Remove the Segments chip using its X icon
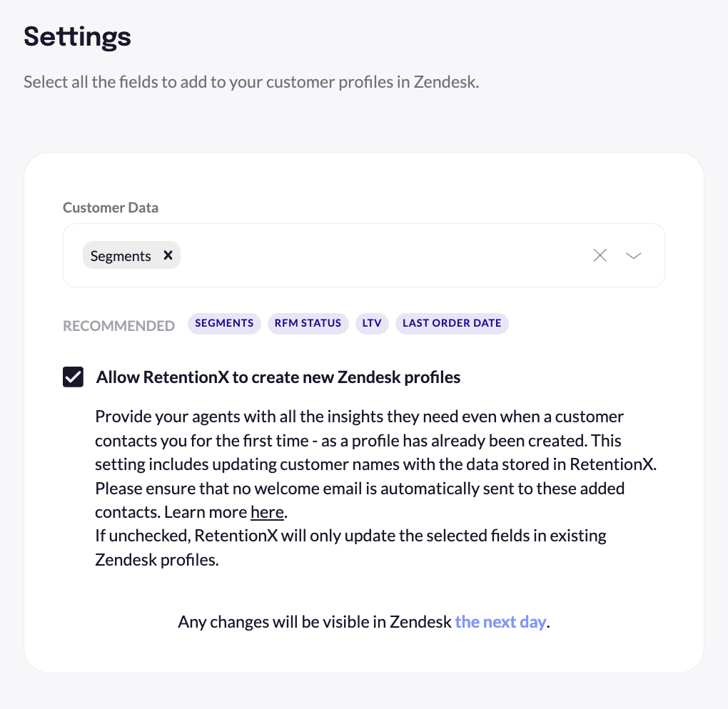Viewport: 728px width, 709px height. (168, 255)
